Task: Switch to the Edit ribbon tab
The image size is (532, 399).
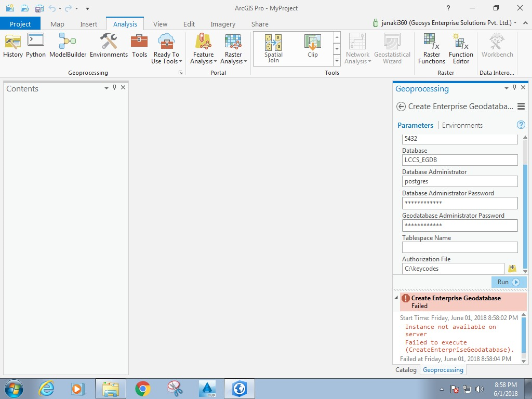Action: (x=189, y=24)
